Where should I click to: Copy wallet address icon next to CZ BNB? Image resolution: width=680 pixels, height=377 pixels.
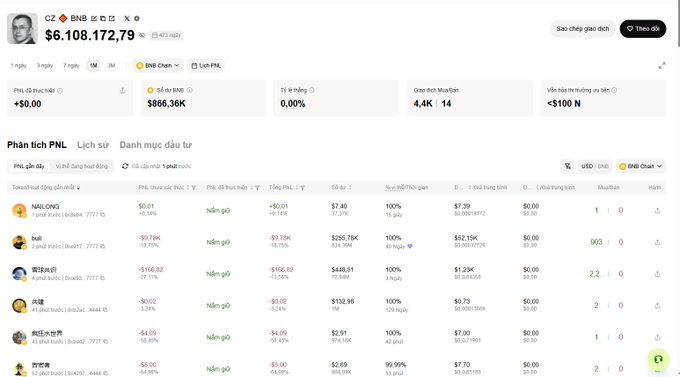pyautogui.click(x=103, y=19)
